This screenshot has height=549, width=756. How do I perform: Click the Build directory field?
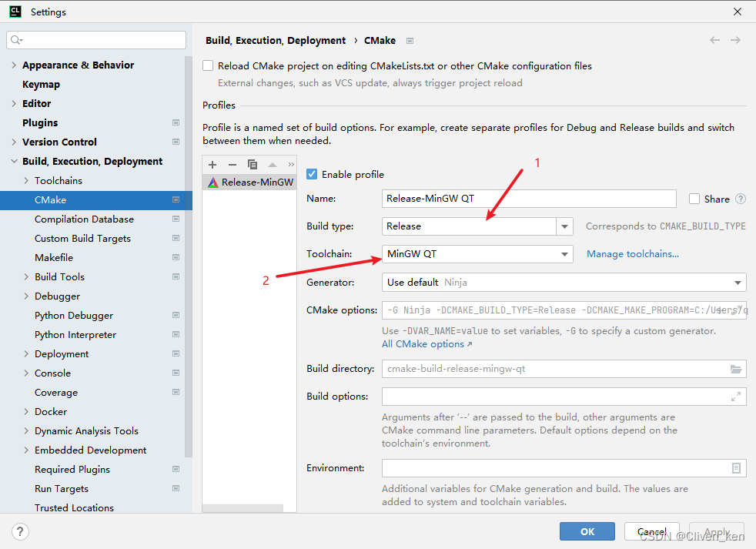(x=564, y=369)
